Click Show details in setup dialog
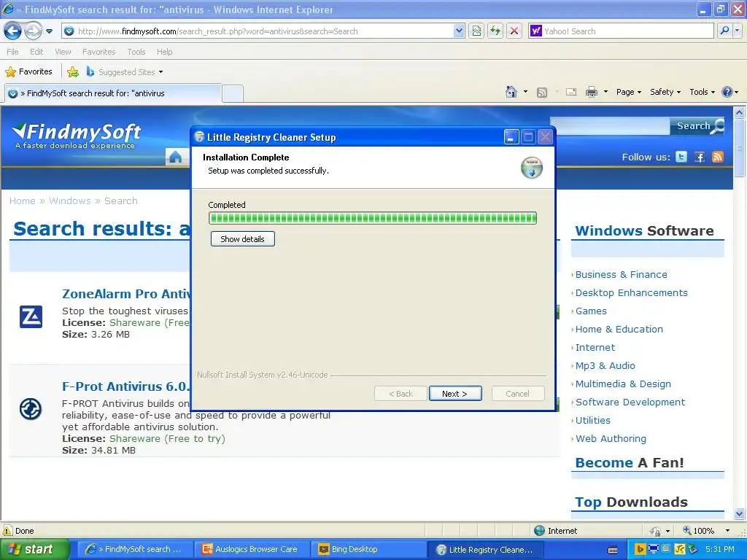The image size is (747, 560). [242, 239]
